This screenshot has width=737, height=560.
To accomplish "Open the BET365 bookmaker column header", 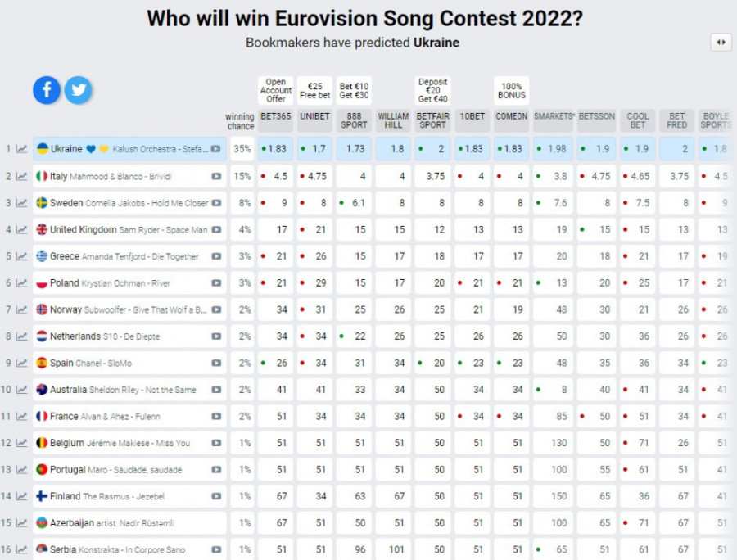I will [x=276, y=117].
